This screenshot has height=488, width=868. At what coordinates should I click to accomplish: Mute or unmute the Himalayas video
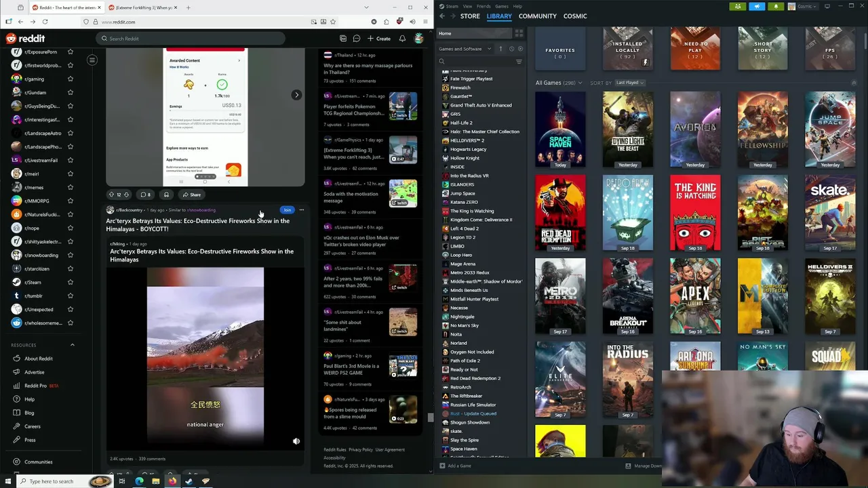tap(296, 441)
